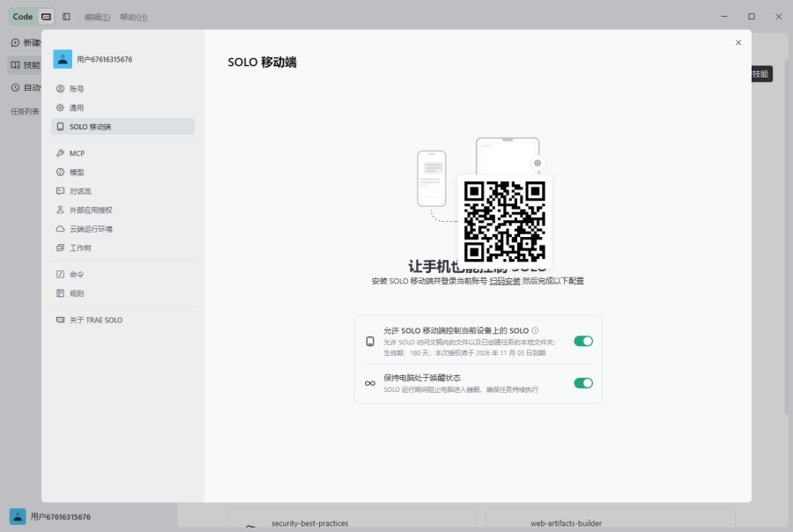Open the 命令 settings page
The image size is (793, 532).
tap(122, 275)
